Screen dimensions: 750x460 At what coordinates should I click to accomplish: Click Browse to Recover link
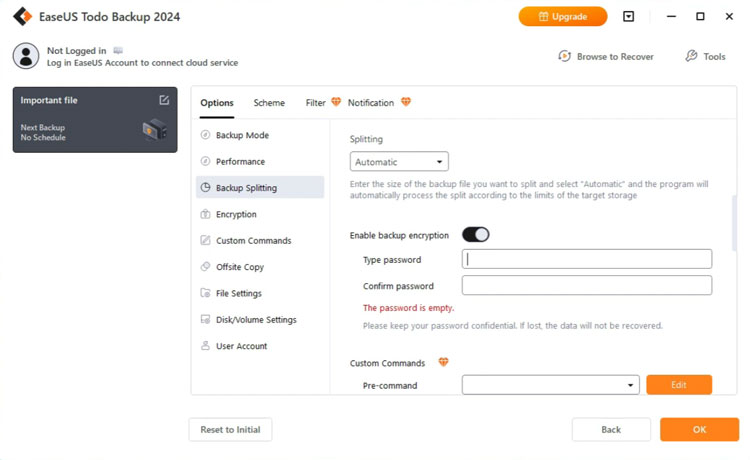pos(615,56)
